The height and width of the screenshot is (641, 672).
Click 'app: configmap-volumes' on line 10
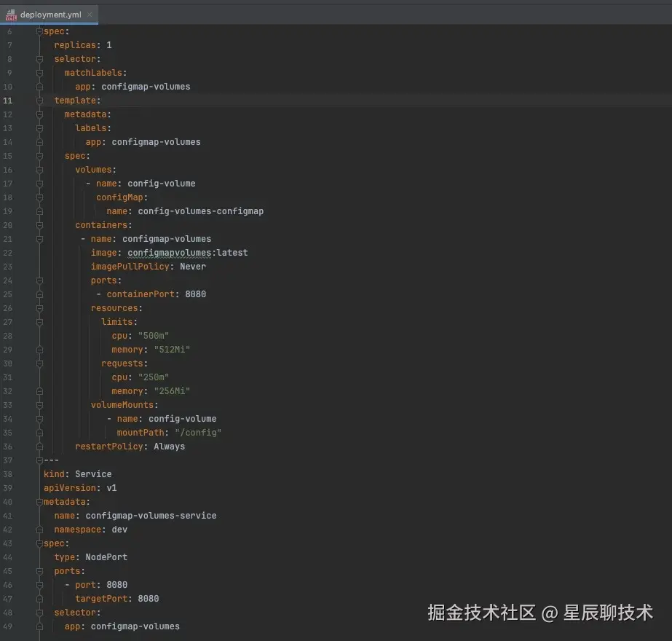click(133, 87)
